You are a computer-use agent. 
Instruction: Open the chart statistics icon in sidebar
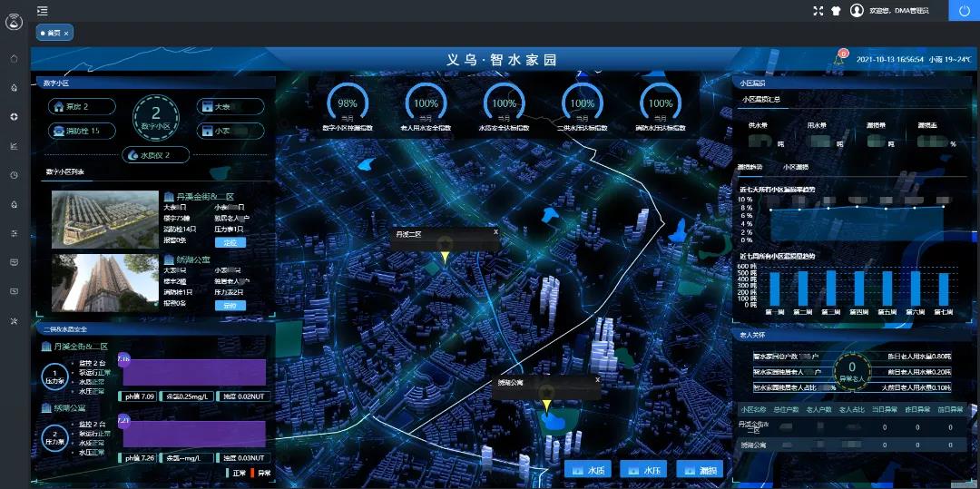click(x=15, y=146)
